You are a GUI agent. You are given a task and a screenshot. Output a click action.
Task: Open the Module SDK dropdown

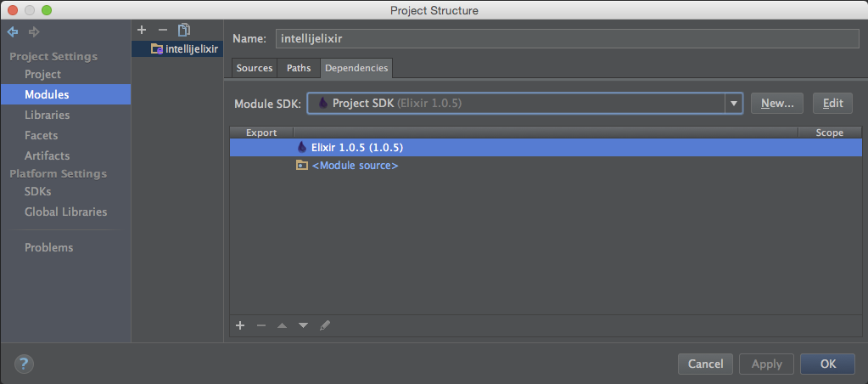[x=733, y=103]
